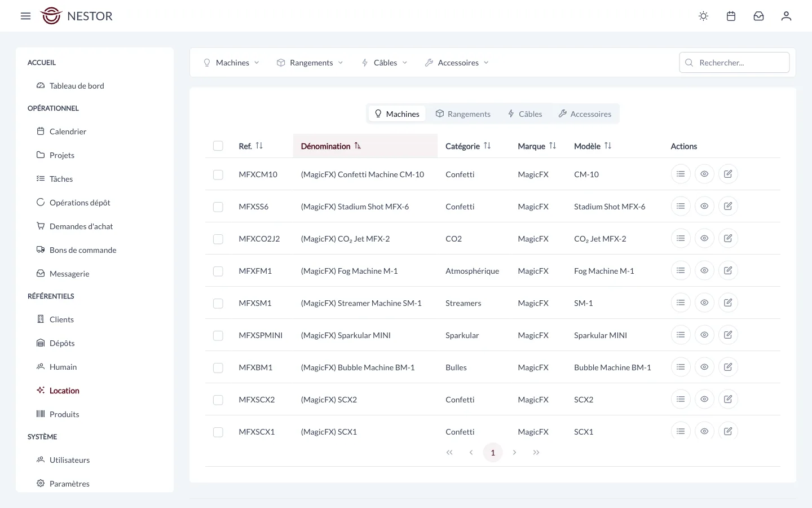Screen dimensions: 812x508
Task: Open the user profile icon
Action: [x=786, y=16]
